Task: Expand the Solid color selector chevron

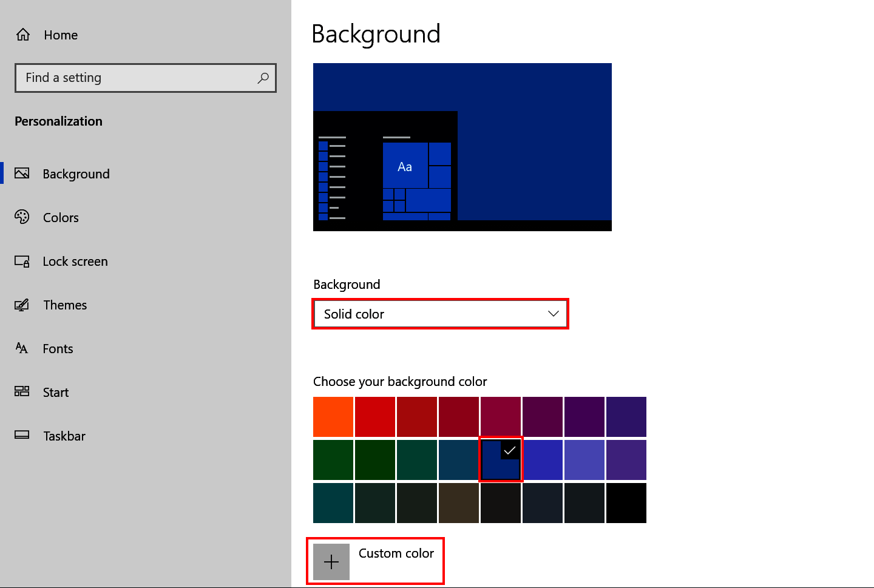Action: click(x=552, y=314)
